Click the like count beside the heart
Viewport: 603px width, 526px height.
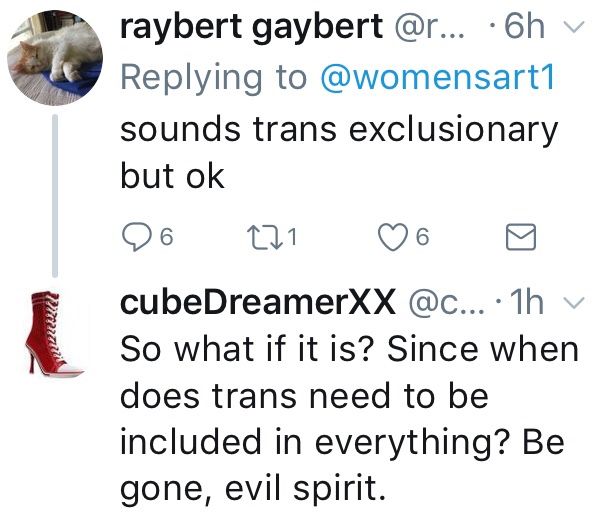point(422,237)
